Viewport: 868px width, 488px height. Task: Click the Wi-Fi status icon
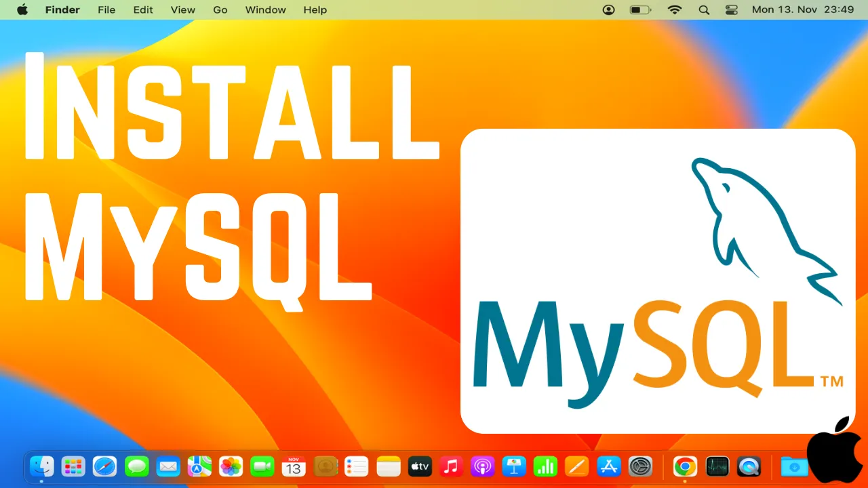674,9
